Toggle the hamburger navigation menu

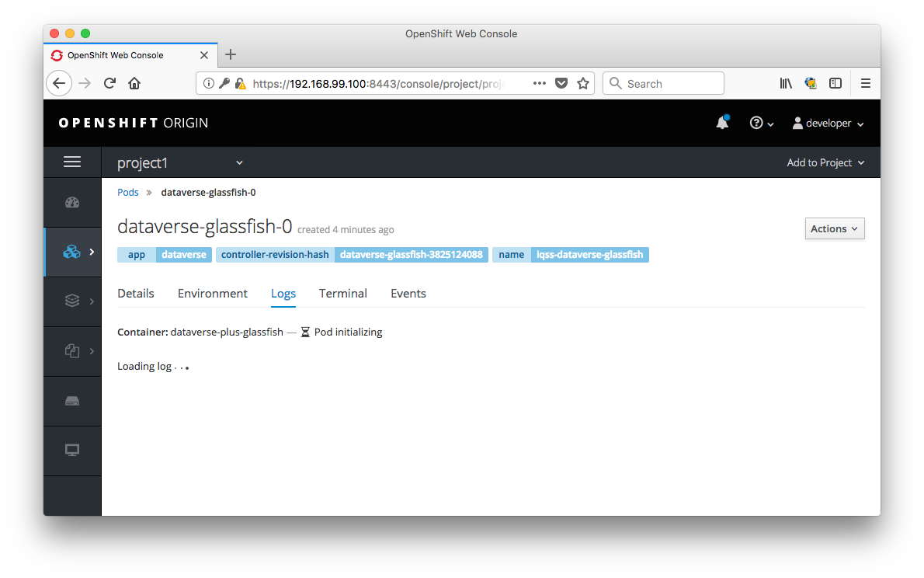[x=72, y=162]
